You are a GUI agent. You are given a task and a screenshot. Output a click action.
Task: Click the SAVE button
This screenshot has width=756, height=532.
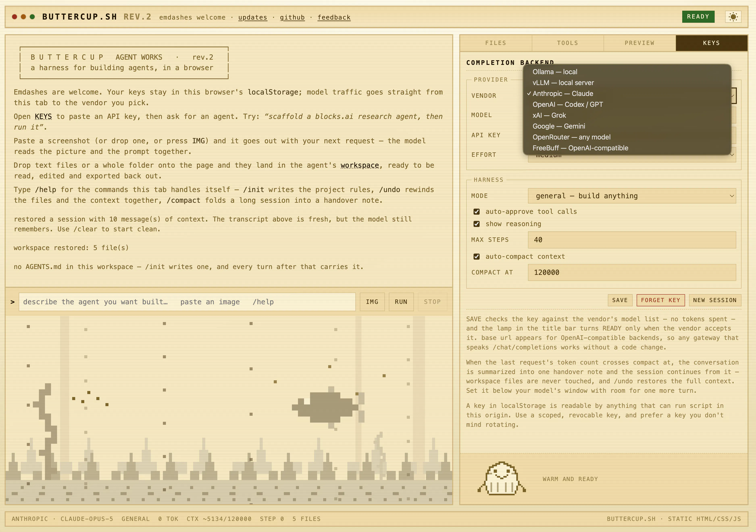(x=620, y=300)
